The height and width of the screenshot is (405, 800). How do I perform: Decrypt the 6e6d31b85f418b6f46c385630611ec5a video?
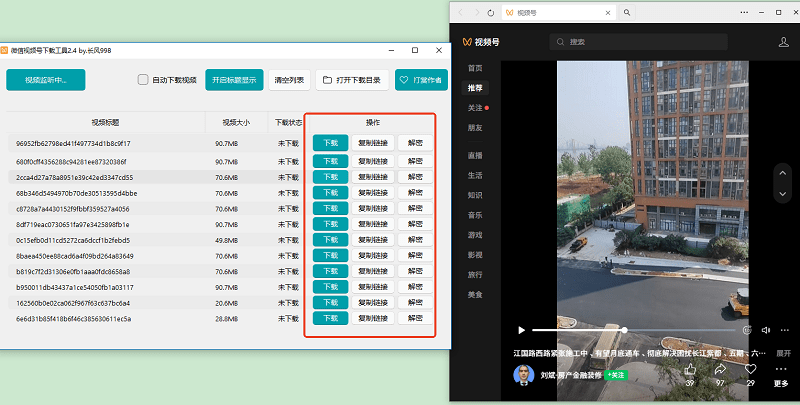pos(415,318)
